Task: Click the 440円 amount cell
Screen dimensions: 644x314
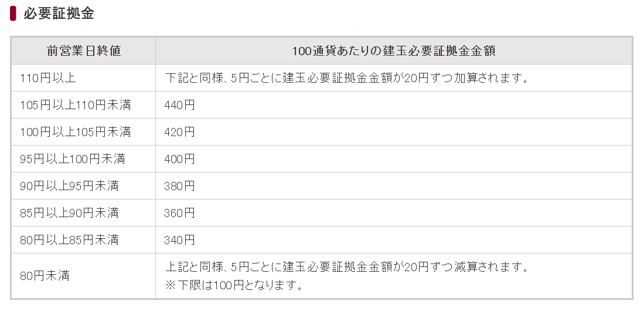Action: point(179,105)
